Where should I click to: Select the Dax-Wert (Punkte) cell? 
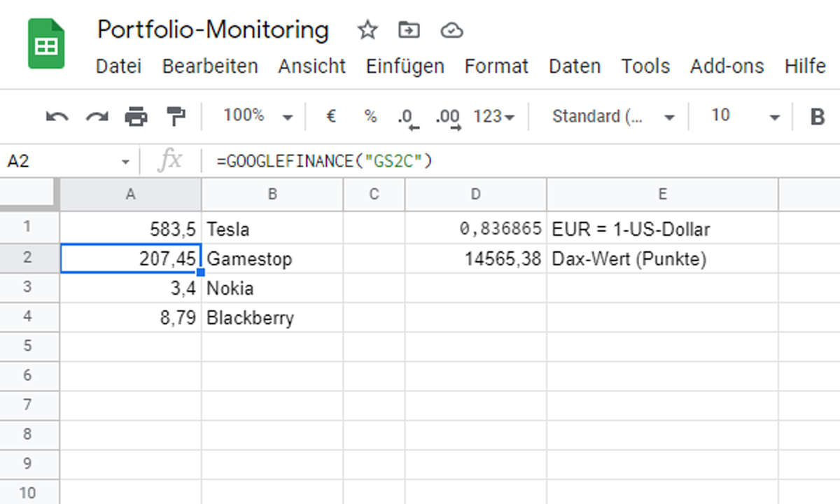[662, 258]
